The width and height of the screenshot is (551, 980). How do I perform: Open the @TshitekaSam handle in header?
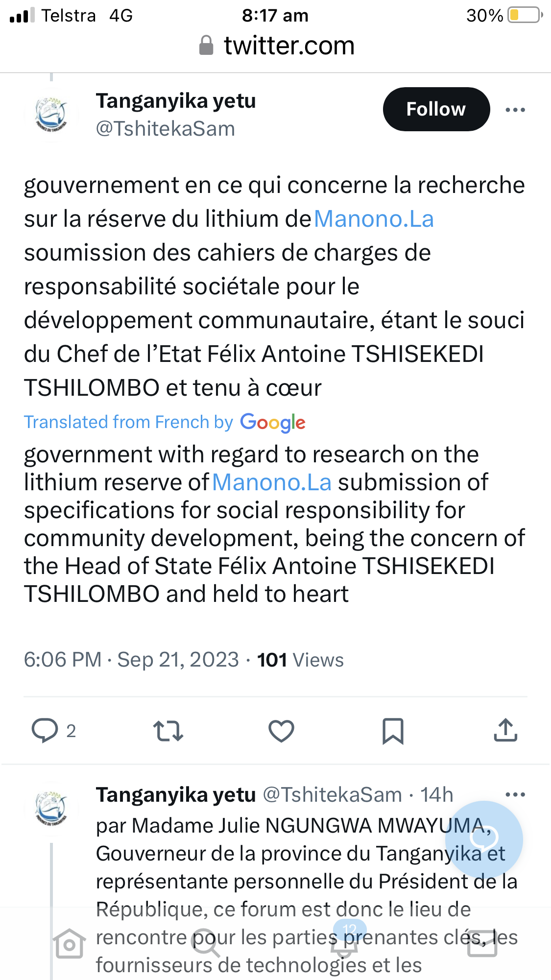coord(166,129)
